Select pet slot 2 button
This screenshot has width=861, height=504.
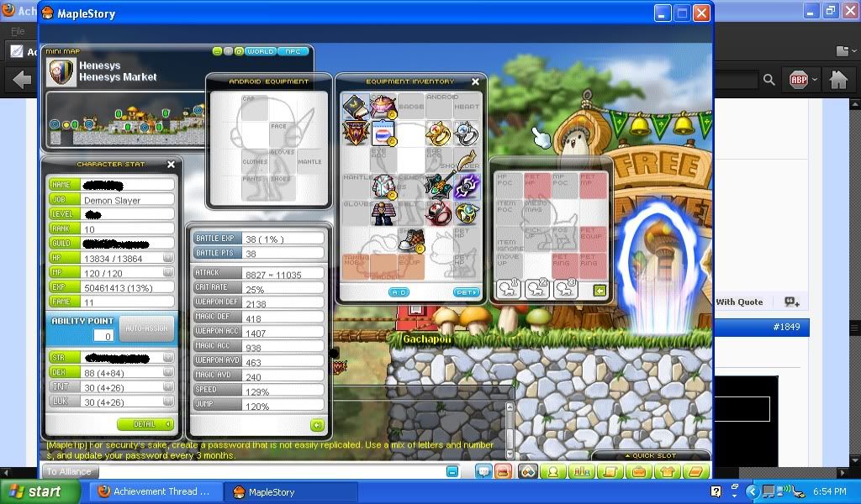click(537, 288)
